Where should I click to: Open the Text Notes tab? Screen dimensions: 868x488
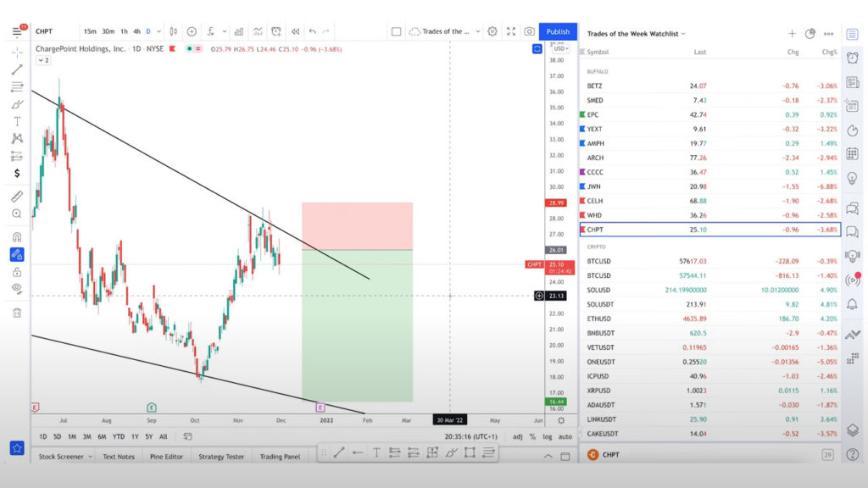(x=119, y=457)
